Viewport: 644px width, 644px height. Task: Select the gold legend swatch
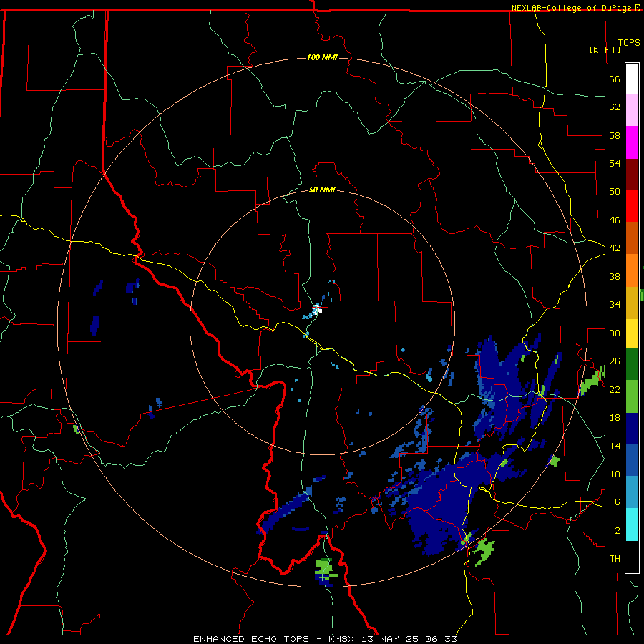tap(632, 303)
